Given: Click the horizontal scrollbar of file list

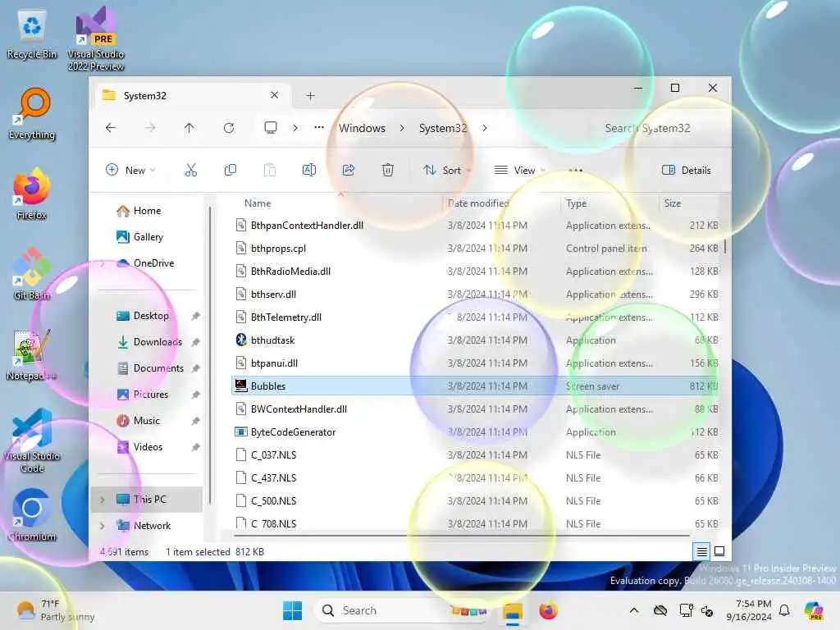Looking at the screenshot, I should [462, 535].
